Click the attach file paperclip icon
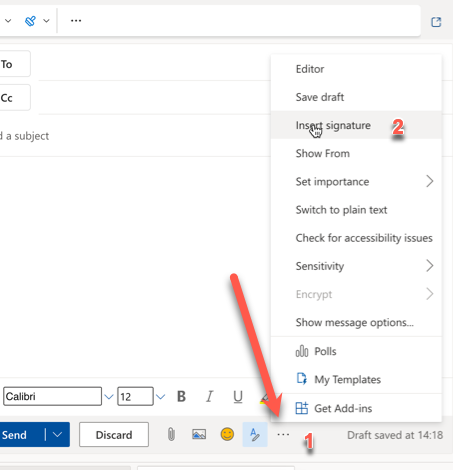453x470 pixels. (171, 434)
